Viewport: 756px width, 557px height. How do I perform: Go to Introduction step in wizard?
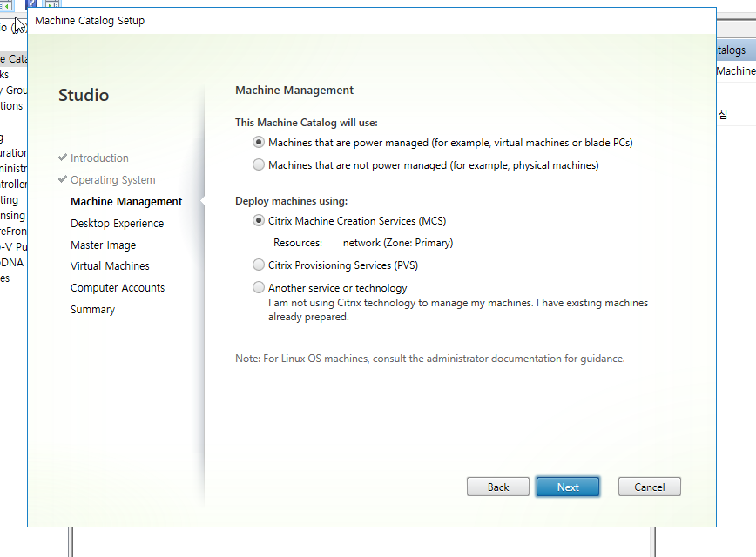tap(99, 158)
